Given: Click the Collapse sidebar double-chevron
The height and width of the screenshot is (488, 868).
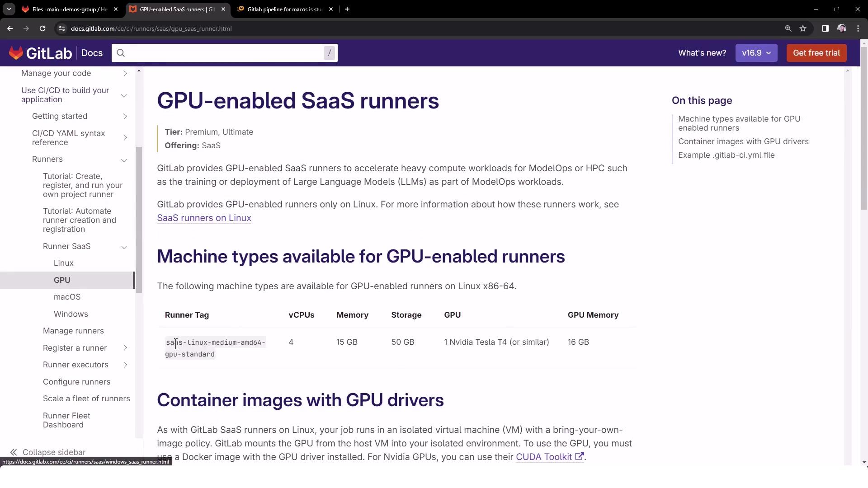Looking at the screenshot, I should click(14, 452).
